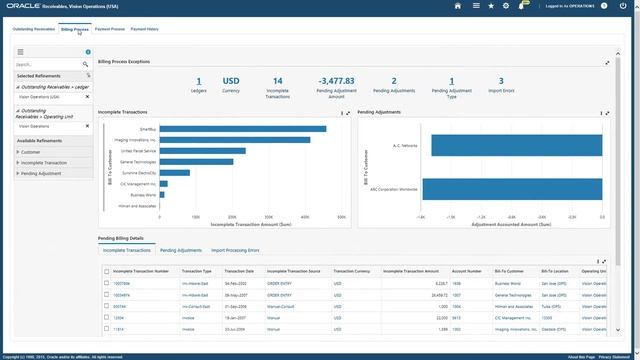Open Incomplete Transactions chart options menu
Viewport: 640px width, 360px height.
(x=342, y=113)
